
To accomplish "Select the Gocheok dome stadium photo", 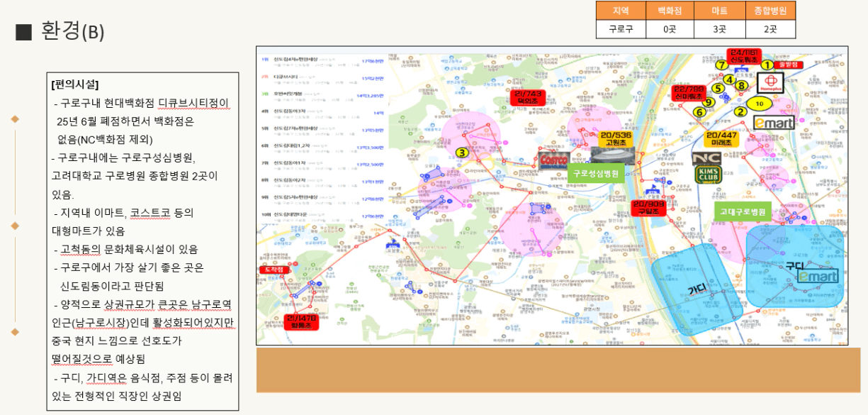I will (x=614, y=156).
